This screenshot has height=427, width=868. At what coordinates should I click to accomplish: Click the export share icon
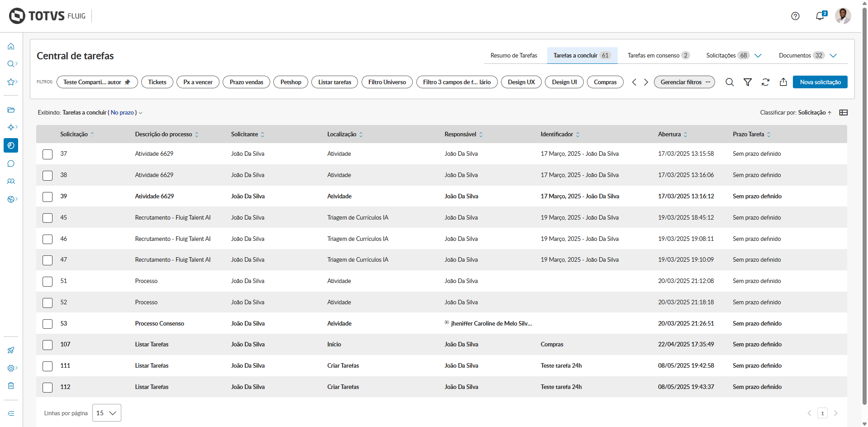click(783, 82)
